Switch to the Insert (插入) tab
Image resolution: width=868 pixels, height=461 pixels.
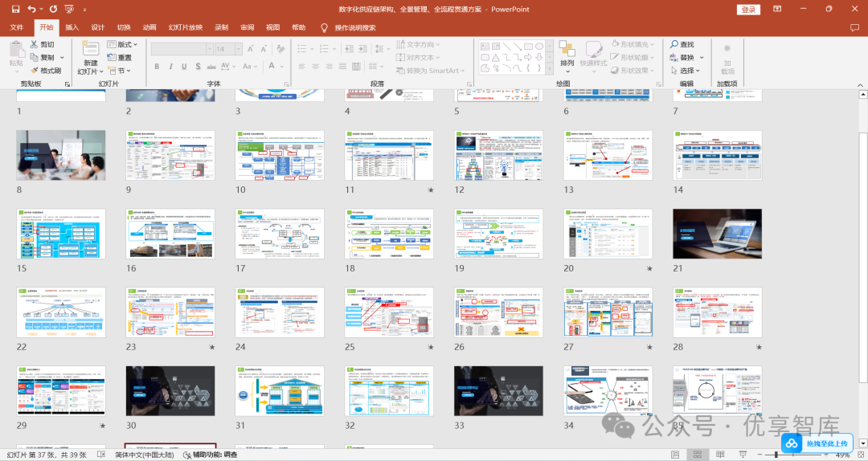(72, 27)
